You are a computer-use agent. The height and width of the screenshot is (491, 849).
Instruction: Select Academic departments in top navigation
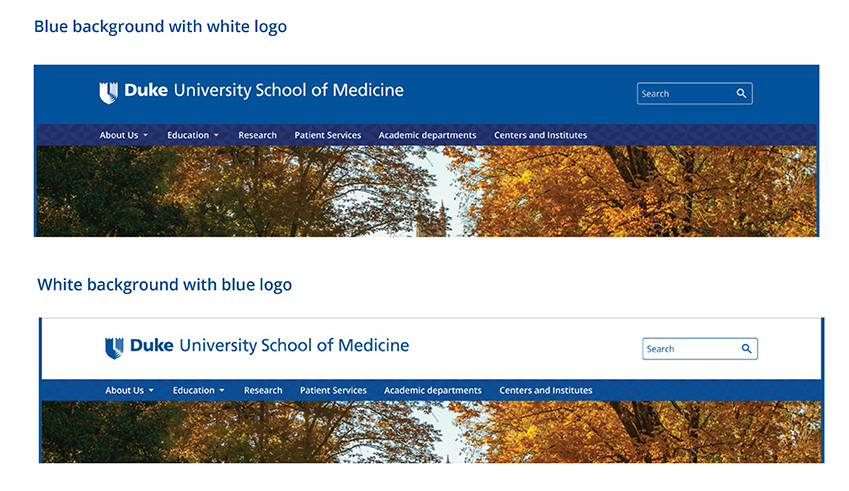click(427, 135)
